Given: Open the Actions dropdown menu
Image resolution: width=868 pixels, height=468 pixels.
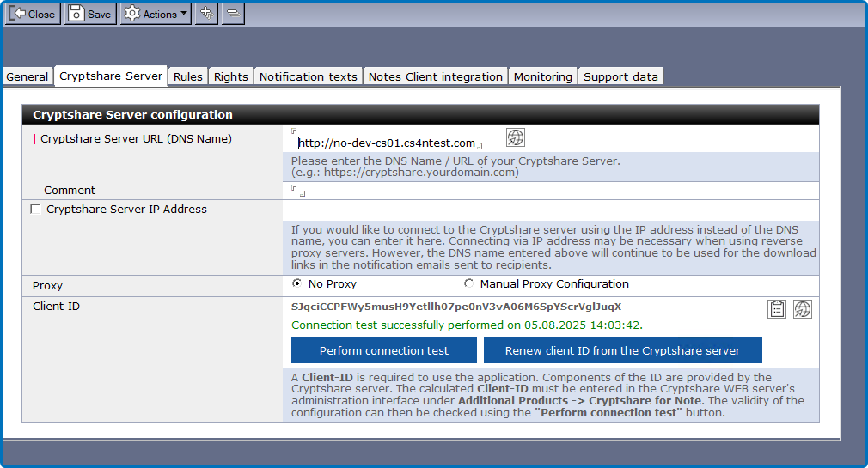Looking at the screenshot, I should click(156, 14).
